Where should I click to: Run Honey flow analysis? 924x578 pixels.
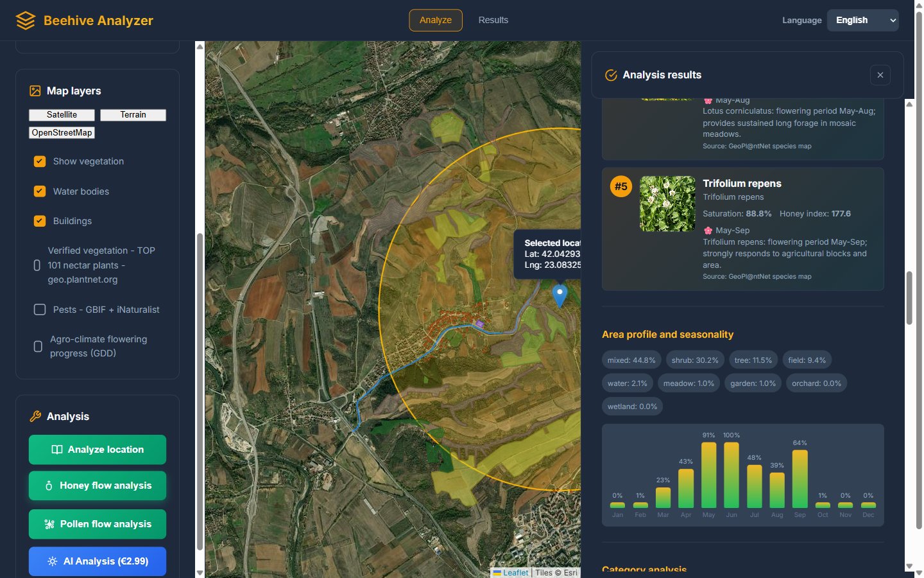98,486
